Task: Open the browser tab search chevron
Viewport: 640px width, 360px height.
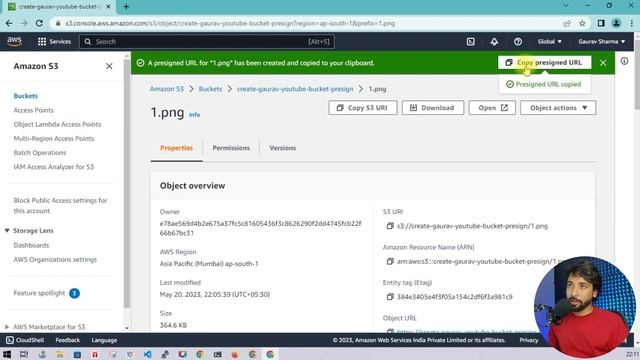Action: (x=565, y=6)
